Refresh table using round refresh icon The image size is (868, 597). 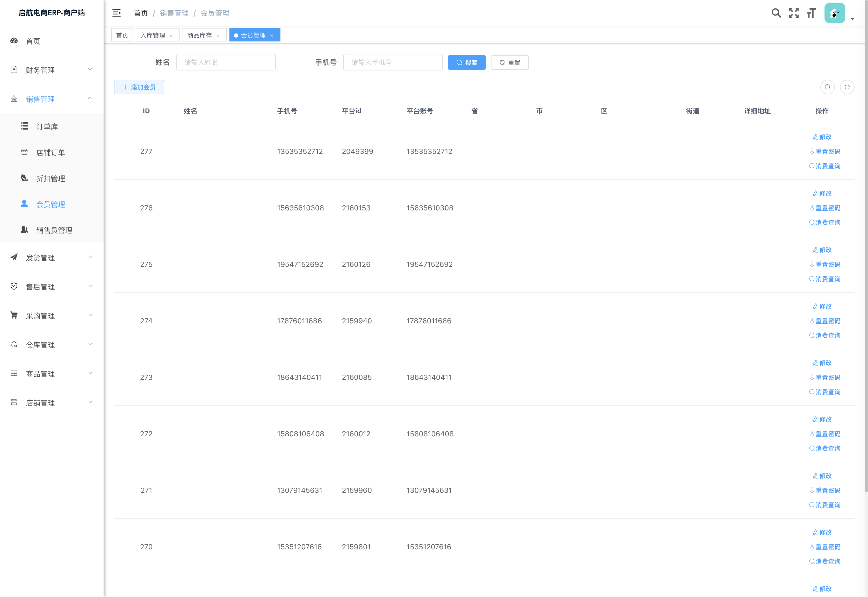coord(847,87)
